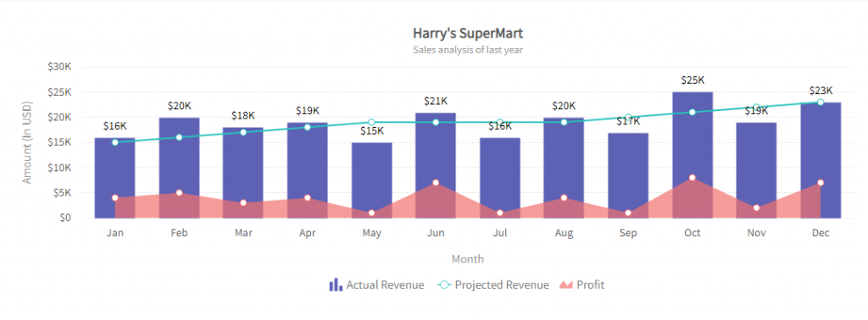This screenshot has width=868, height=320.
Task: Toggle the Profit legend label
Action: [590, 284]
